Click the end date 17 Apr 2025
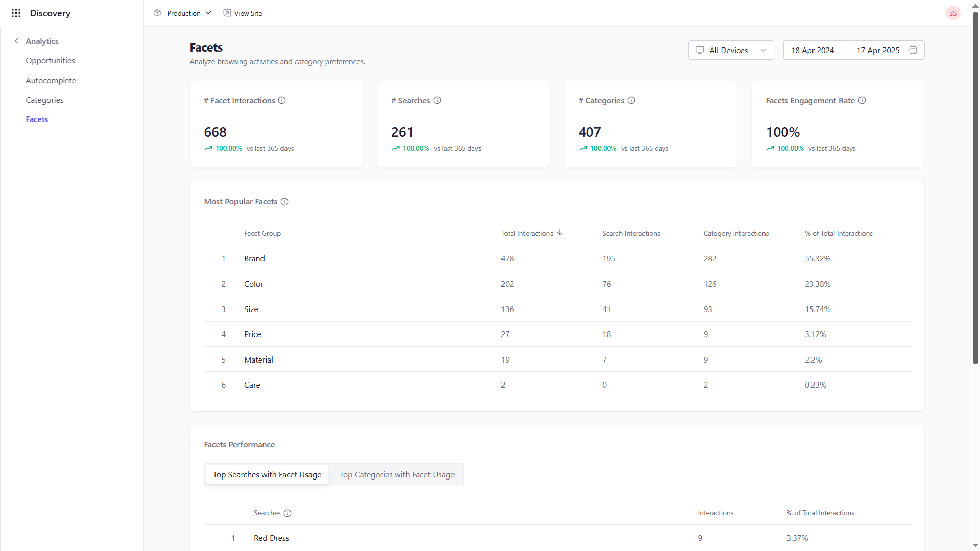This screenshot has width=980, height=551. (878, 50)
